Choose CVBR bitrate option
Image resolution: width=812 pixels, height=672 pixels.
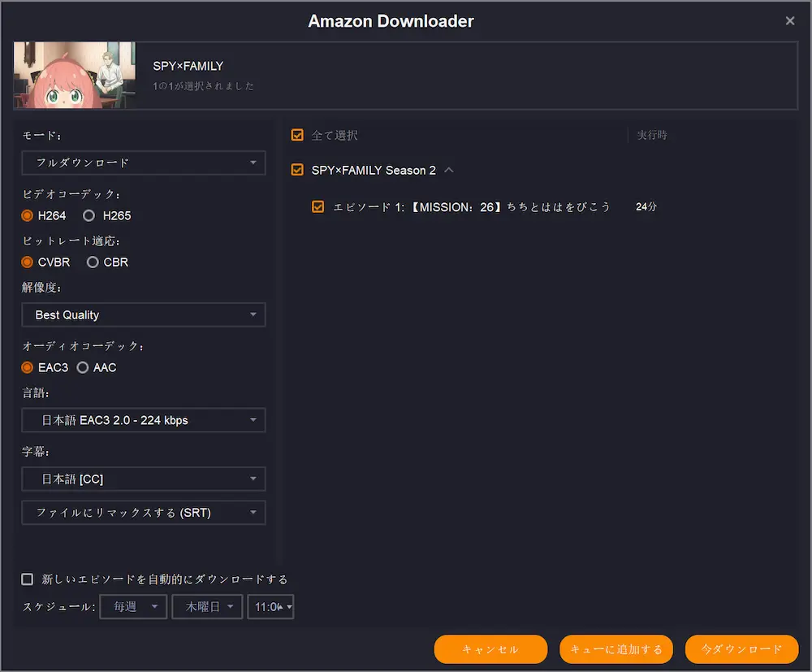28,262
